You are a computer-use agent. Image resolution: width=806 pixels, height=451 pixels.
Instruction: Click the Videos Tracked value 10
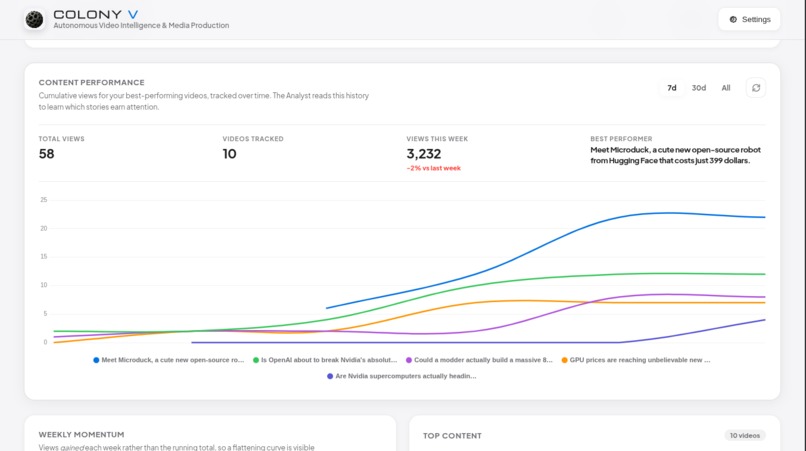(229, 154)
